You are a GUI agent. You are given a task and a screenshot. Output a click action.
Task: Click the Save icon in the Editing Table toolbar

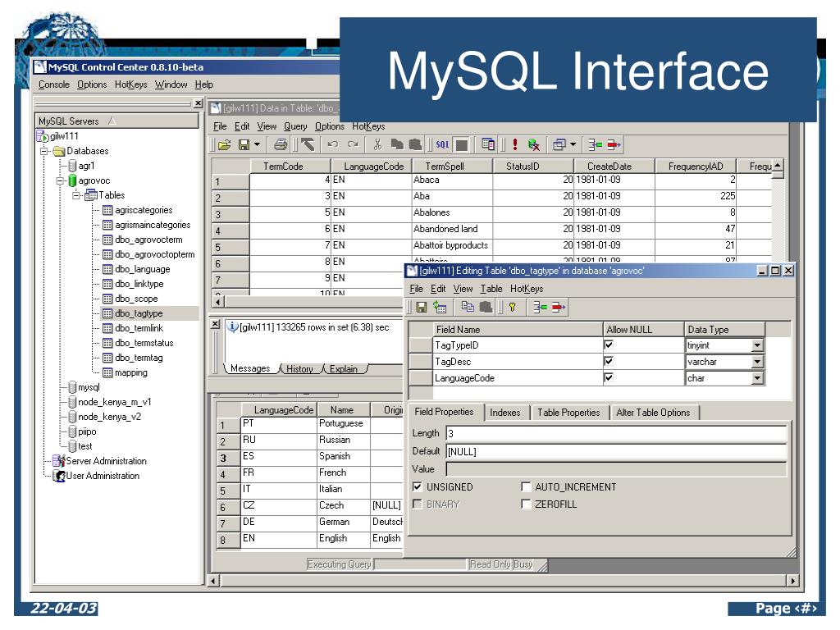point(422,307)
